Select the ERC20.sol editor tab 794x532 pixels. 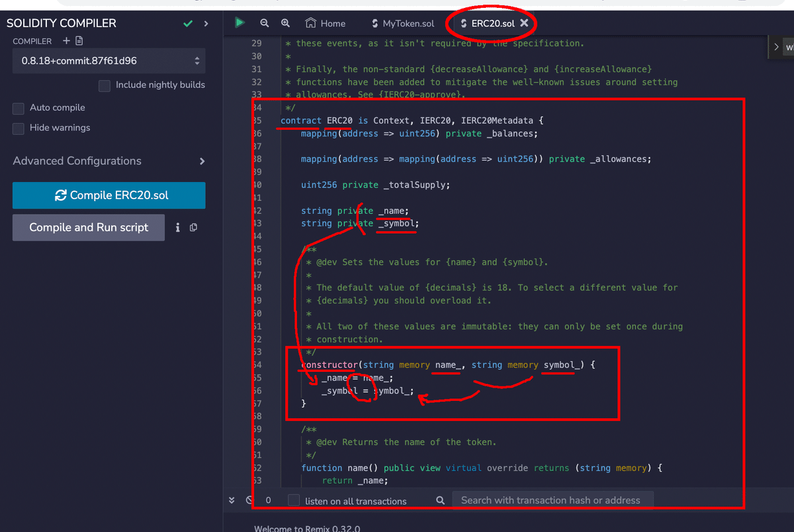[x=487, y=23]
